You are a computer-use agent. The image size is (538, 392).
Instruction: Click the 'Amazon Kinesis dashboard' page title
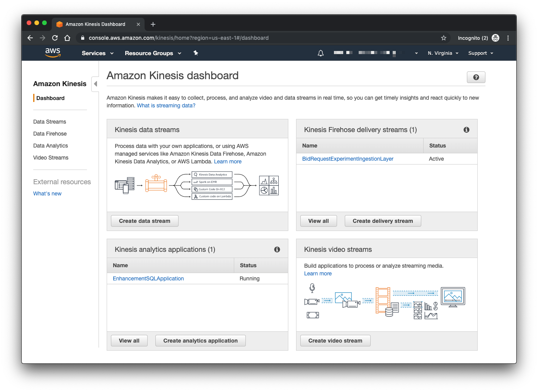click(x=172, y=75)
